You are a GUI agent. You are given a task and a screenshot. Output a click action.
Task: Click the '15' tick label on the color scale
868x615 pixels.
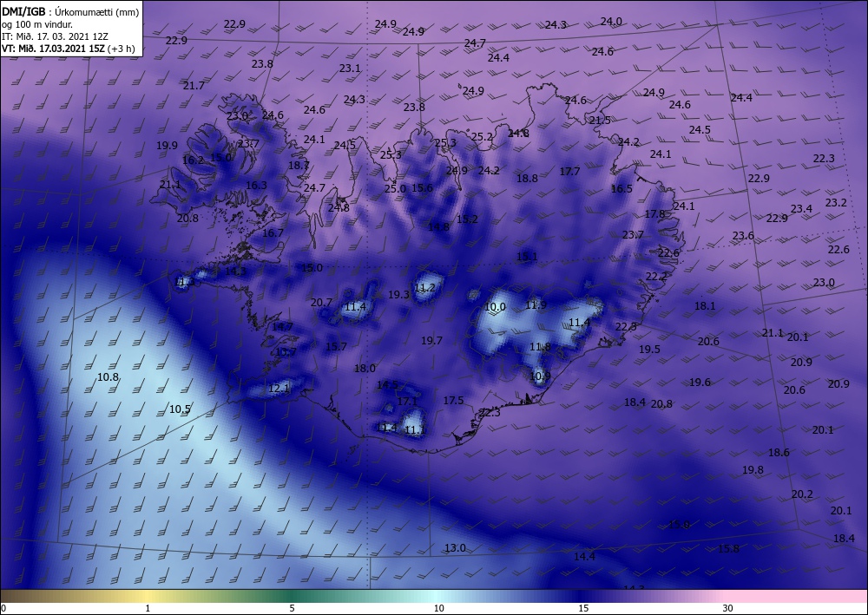click(583, 608)
